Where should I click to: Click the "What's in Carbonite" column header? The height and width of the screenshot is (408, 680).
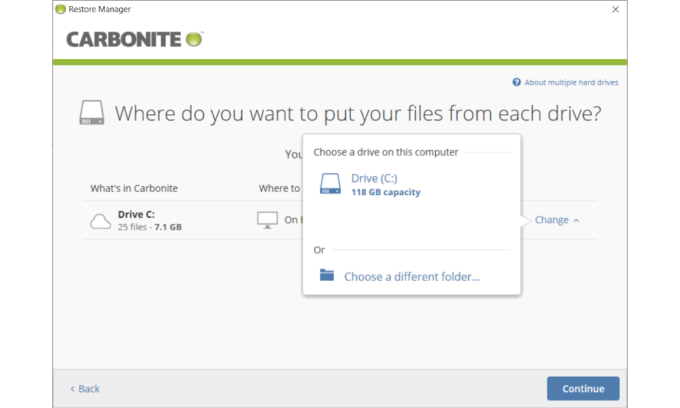pyautogui.click(x=134, y=188)
